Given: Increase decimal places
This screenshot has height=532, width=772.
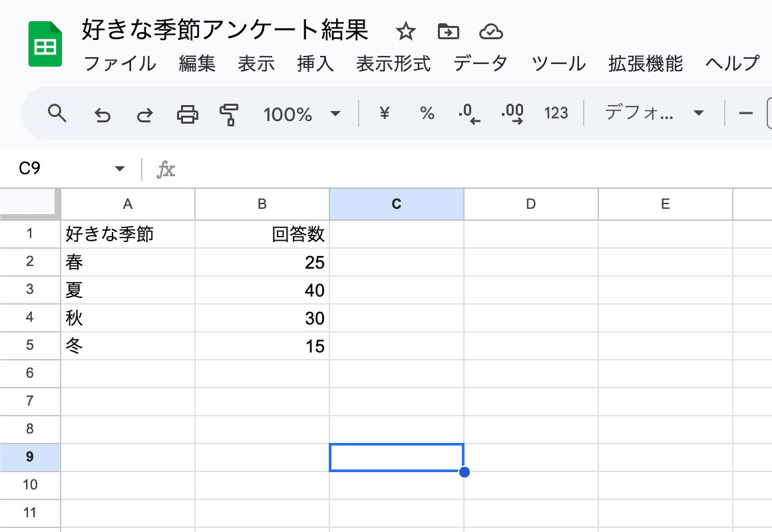Looking at the screenshot, I should click(512, 114).
